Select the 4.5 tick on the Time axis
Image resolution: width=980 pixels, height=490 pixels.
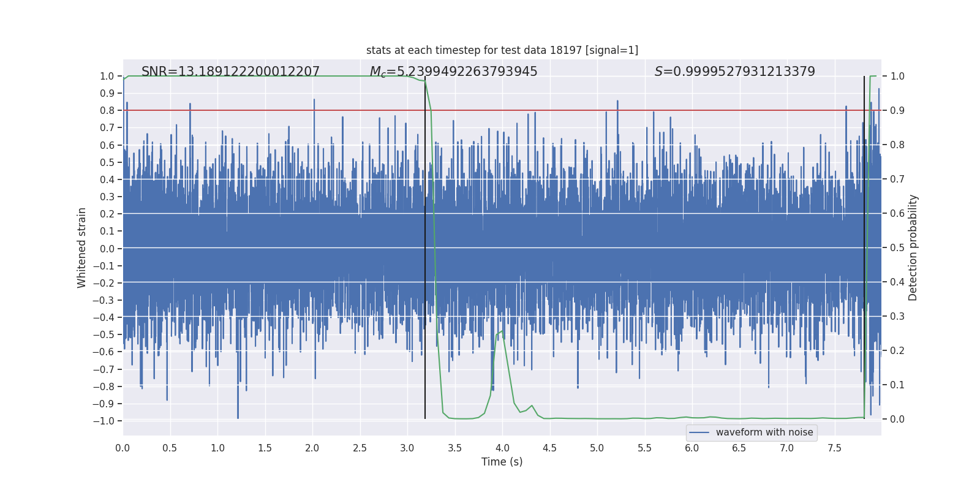pyautogui.click(x=549, y=448)
